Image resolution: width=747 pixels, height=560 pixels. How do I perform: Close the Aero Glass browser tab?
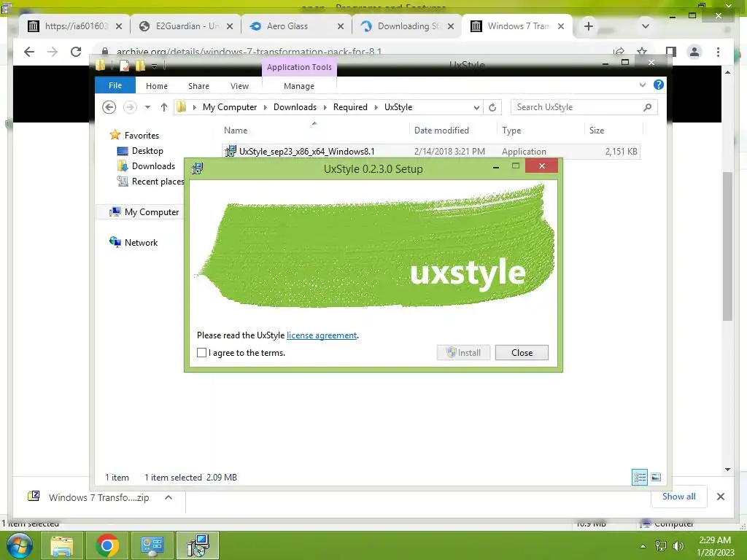pos(340,27)
